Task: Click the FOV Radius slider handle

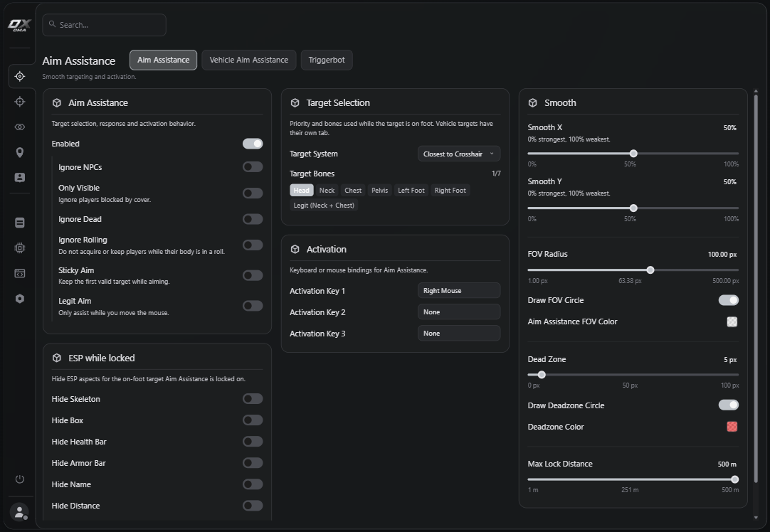Action: [x=650, y=270]
